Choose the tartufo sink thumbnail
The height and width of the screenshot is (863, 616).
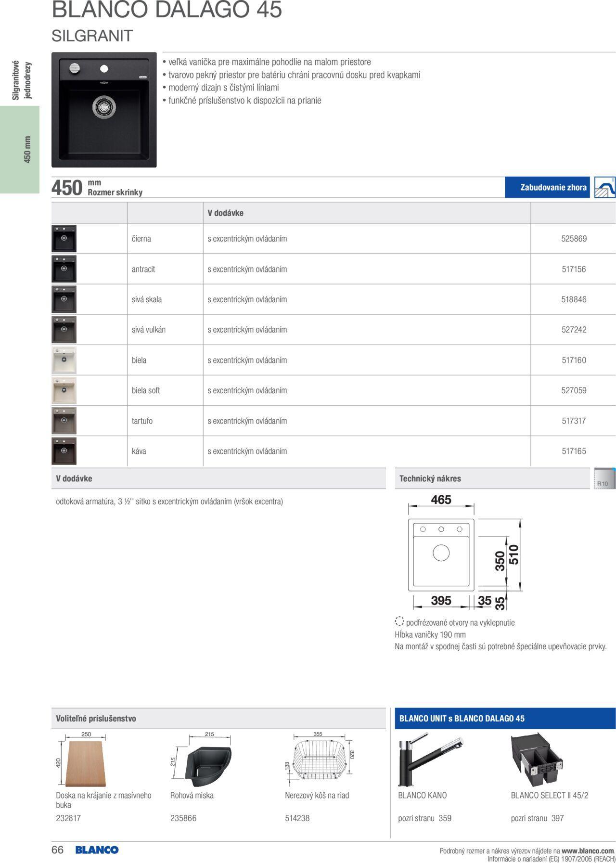(x=64, y=421)
